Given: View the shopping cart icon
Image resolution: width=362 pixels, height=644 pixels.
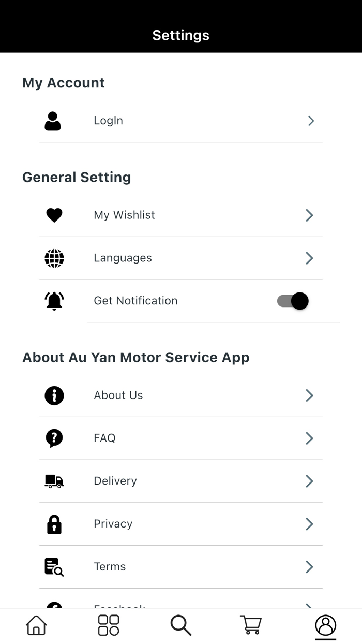Looking at the screenshot, I should [x=250, y=625].
